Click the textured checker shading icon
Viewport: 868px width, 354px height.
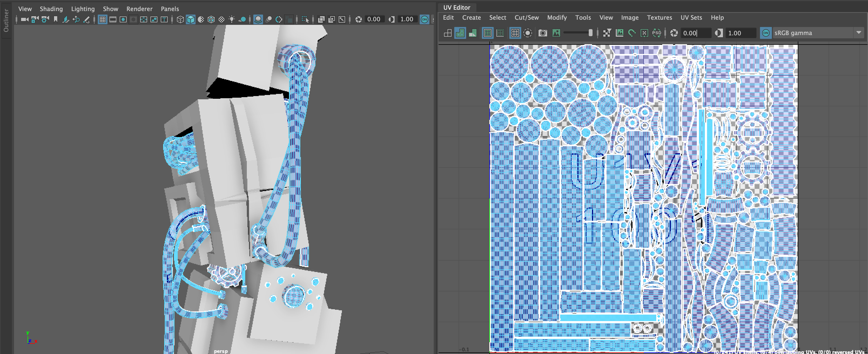pos(221,19)
